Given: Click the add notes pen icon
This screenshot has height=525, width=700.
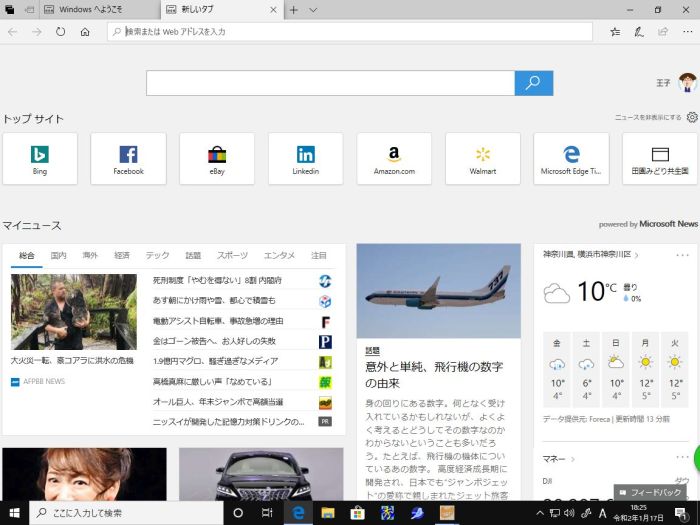Looking at the screenshot, I should coord(639,32).
